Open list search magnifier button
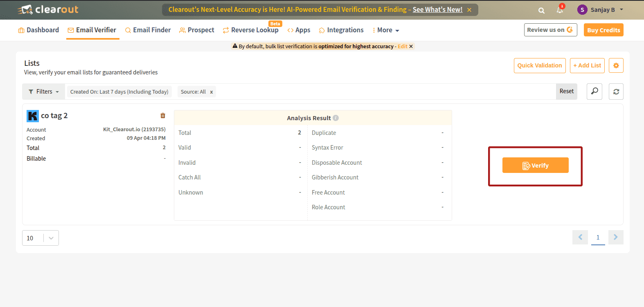Viewport: 644px width, 307px height. pyautogui.click(x=594, y=92)
